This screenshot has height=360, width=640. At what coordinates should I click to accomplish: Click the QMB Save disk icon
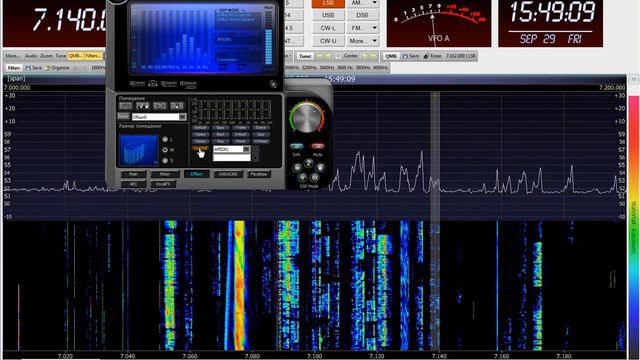click(x=405, y=56)
